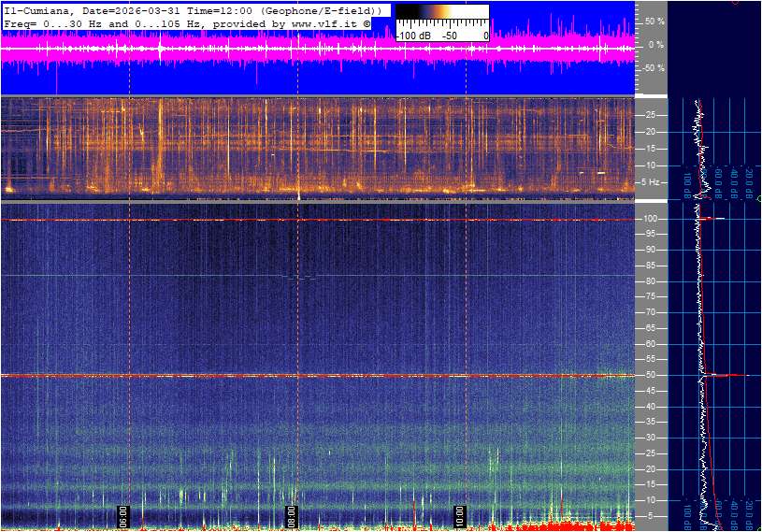Click the 65 E-field axis label
This screenshot has width=762, height=532.
click(650, 328)
